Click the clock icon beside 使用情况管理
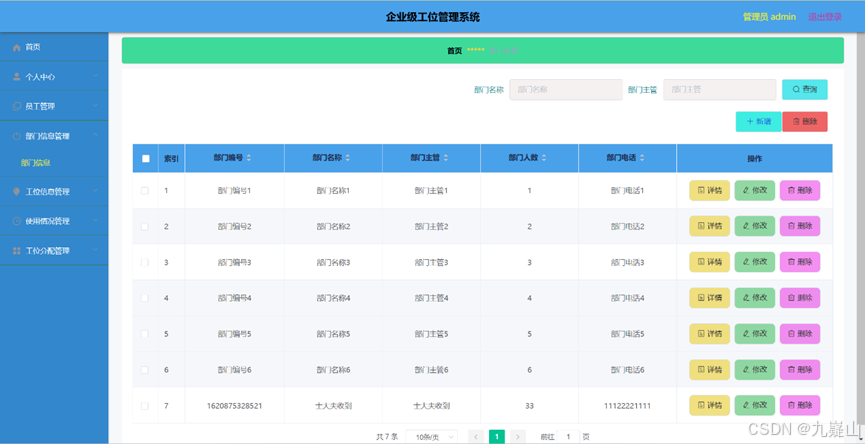 point(17,221)
